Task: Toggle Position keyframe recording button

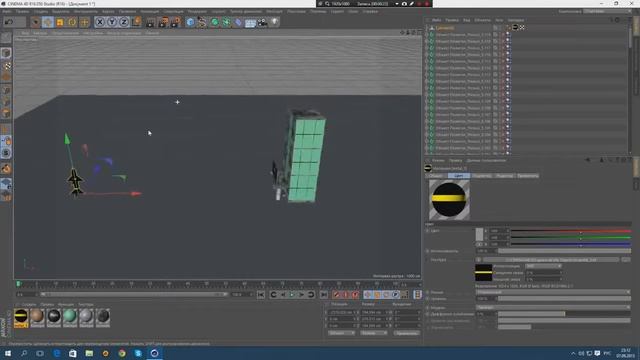Action: (368, 294)
